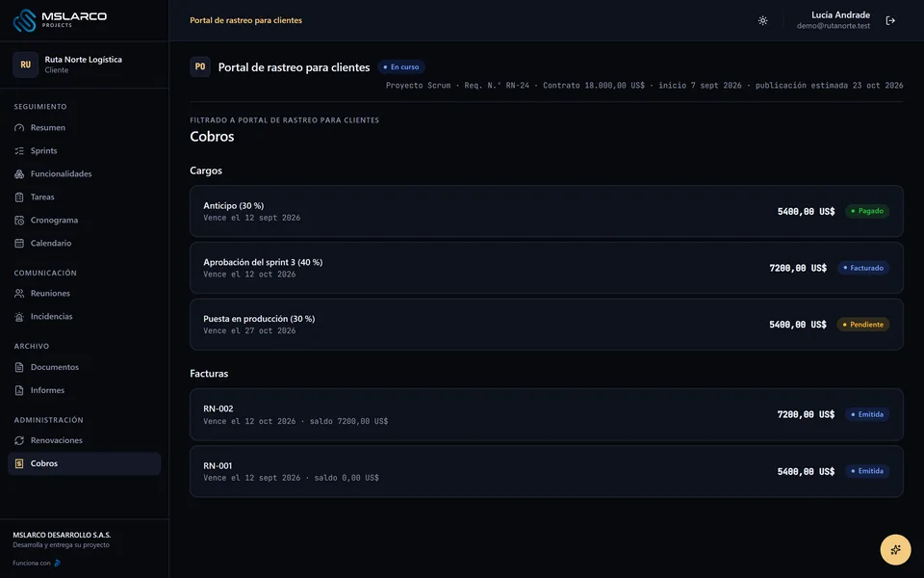Open Funcionalidades in the sidebar

pyautogui.click(x=85, y=174)
